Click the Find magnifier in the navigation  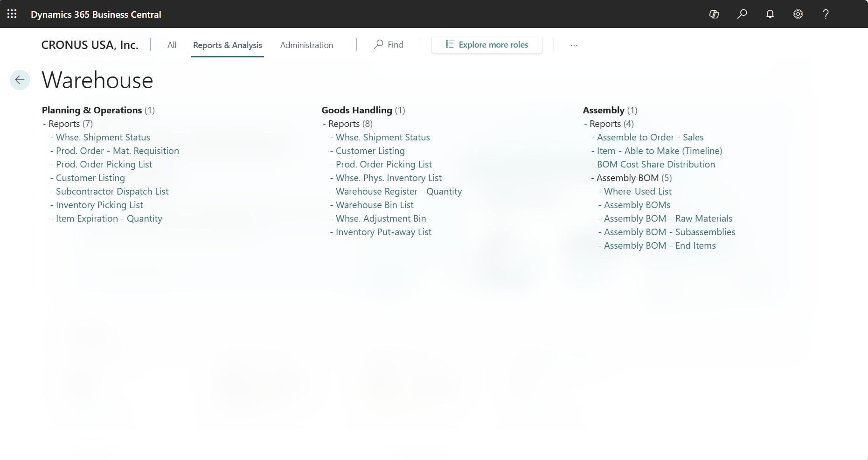(x=379, y=44)
